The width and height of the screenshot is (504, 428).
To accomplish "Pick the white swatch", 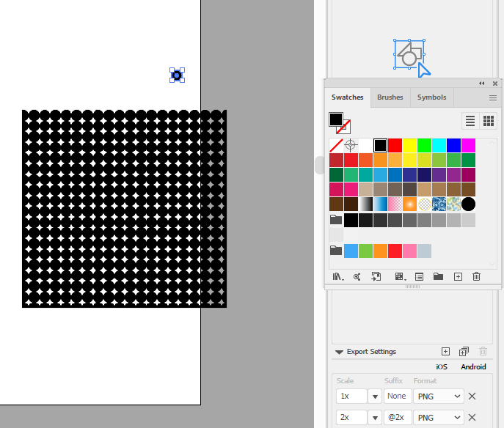I will point(365,145).
